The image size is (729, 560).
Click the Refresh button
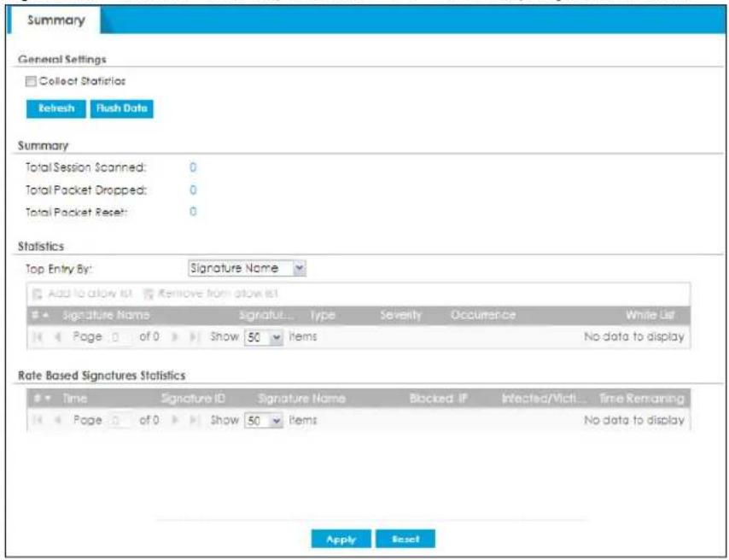coord(56,108)
